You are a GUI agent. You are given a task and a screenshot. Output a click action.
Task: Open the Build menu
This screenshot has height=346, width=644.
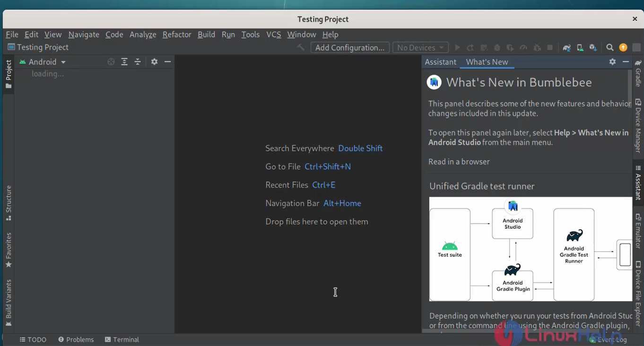pyautogui.click(x=206, y=35)
